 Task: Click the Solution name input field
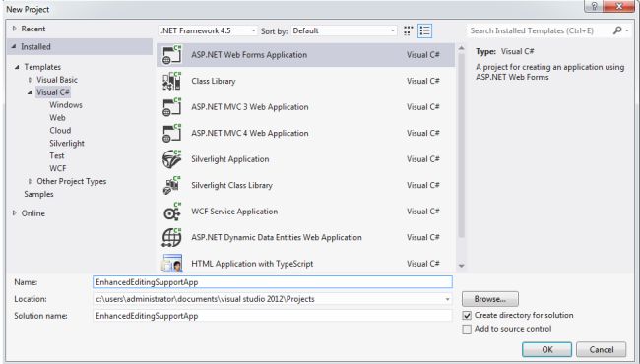[273, 316]
